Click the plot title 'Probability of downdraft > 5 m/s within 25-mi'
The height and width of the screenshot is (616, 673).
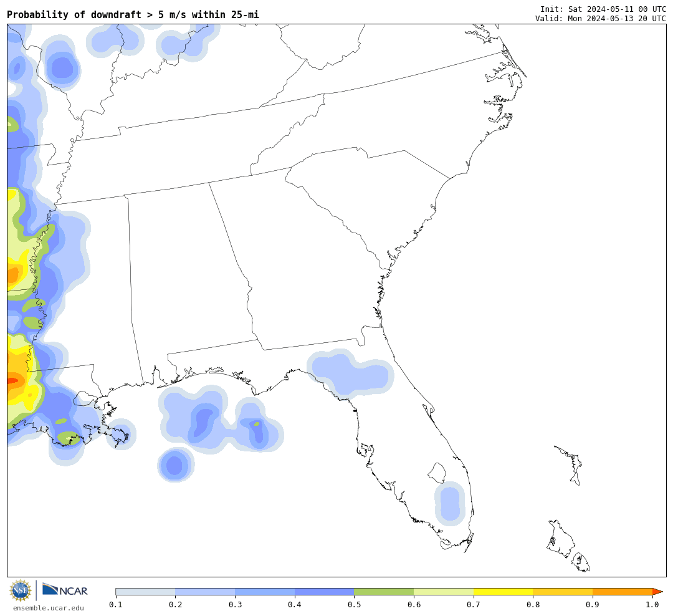point(133,14)
